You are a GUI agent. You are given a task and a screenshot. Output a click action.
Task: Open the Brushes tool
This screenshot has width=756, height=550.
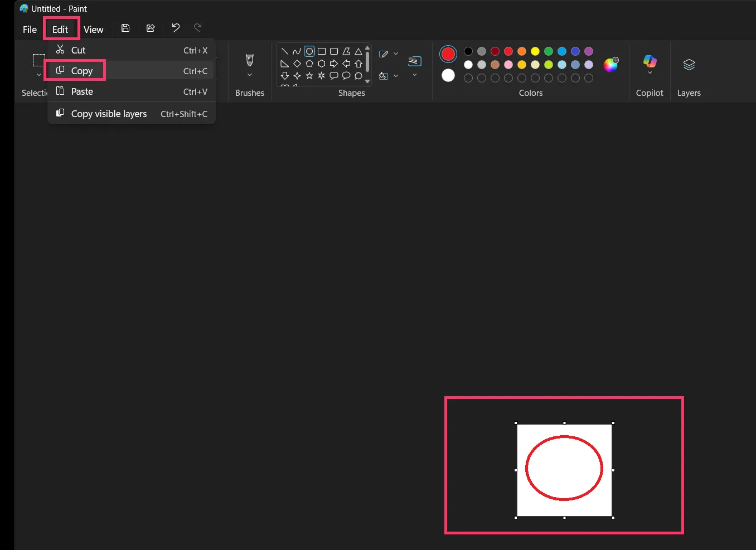250,60
